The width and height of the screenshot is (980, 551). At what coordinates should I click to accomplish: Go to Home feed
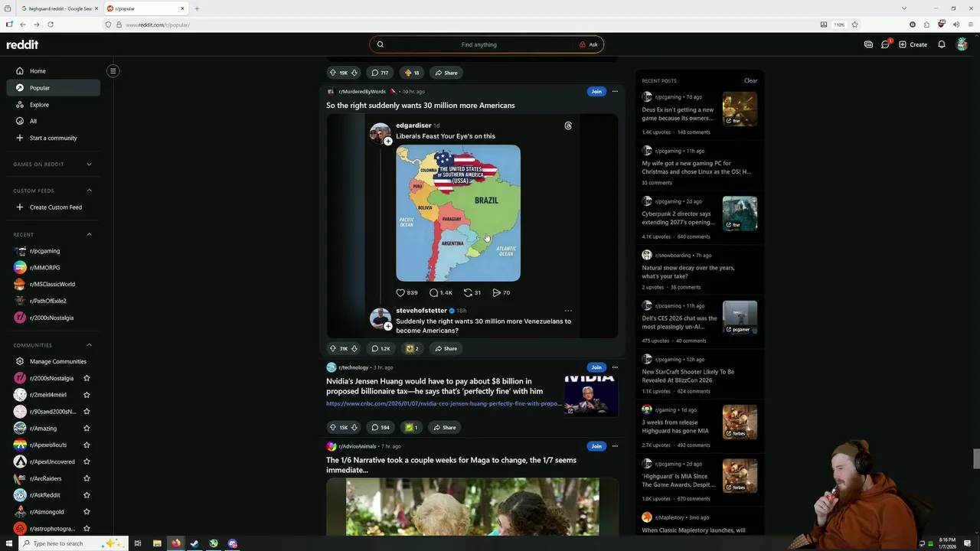pos(53,71)
